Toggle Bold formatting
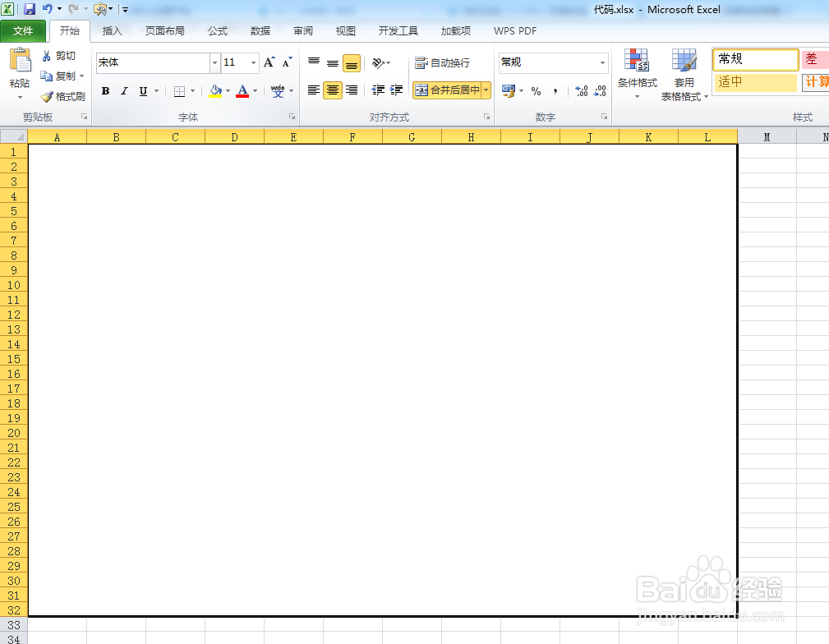This screenshot has height=644, width=829. point(106,91)
